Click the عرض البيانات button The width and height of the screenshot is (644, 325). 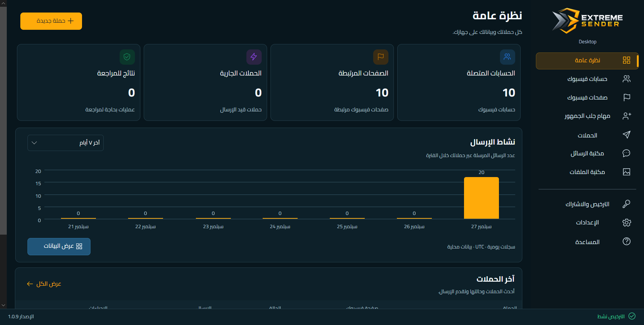59,246
